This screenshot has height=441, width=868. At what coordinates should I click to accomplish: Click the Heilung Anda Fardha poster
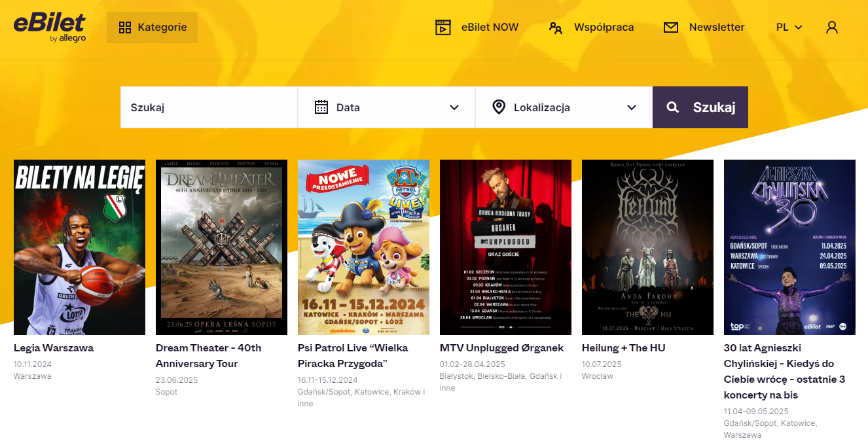point(647,247)
